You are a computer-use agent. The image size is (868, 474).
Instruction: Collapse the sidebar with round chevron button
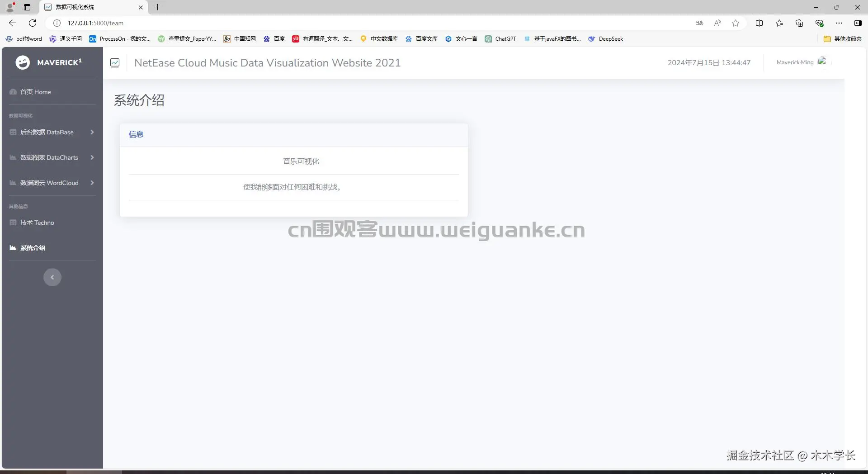[x=52, y=277]
